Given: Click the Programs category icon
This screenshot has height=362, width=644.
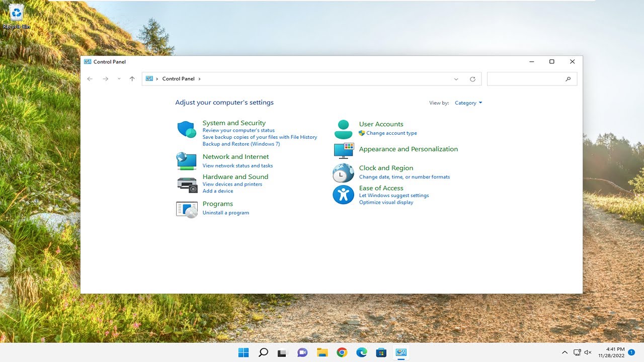Looking at the screenshot, I should [187, 209].
